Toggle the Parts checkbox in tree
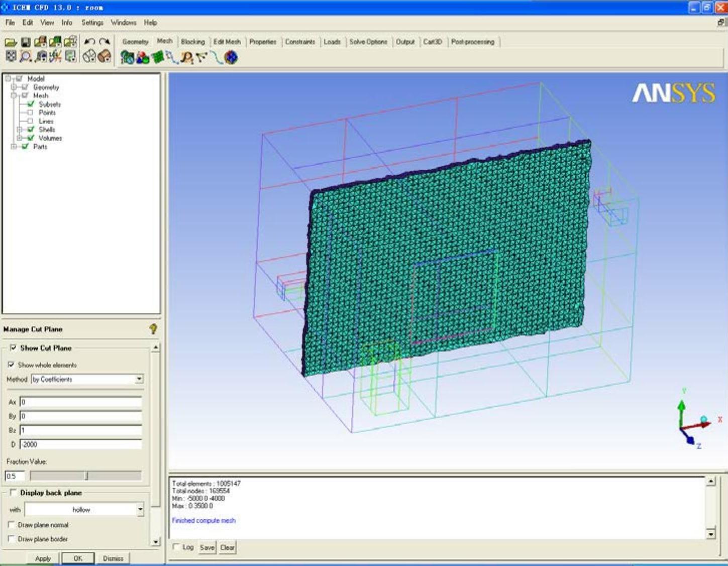 coord(25,146)
